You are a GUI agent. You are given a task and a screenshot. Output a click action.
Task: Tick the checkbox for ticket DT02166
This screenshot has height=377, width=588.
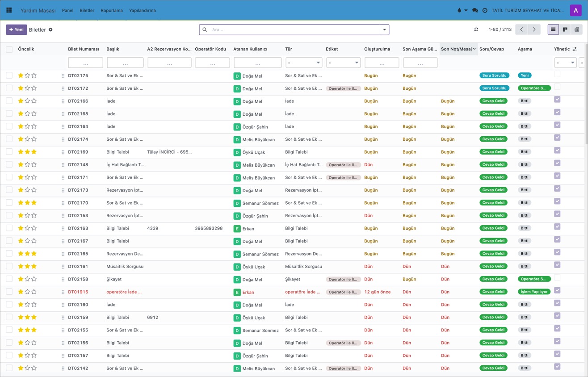pos(9,101)
